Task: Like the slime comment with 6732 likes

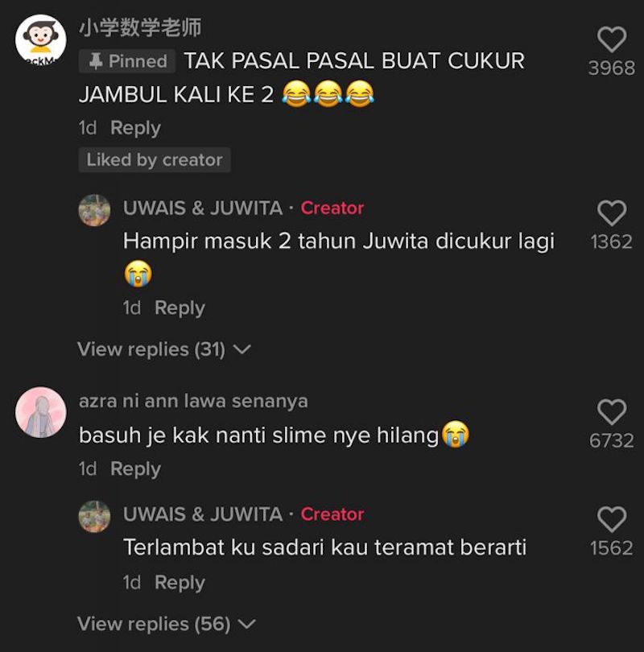Action: coord(612,411)
